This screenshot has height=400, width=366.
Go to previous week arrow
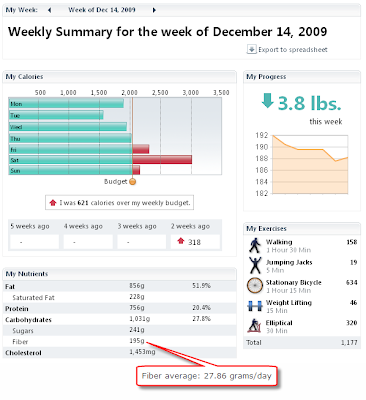pyautogui.click(x=49, y=10)
